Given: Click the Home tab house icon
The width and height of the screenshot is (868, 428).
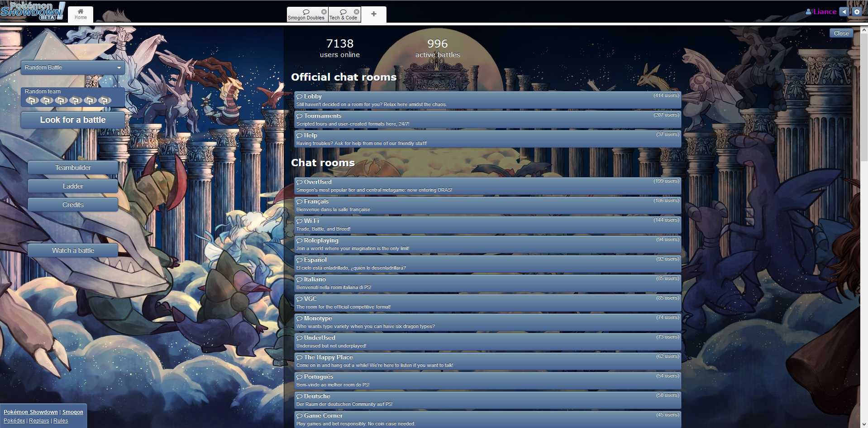Looking at the screenshot, I should [x=81, y=11].
